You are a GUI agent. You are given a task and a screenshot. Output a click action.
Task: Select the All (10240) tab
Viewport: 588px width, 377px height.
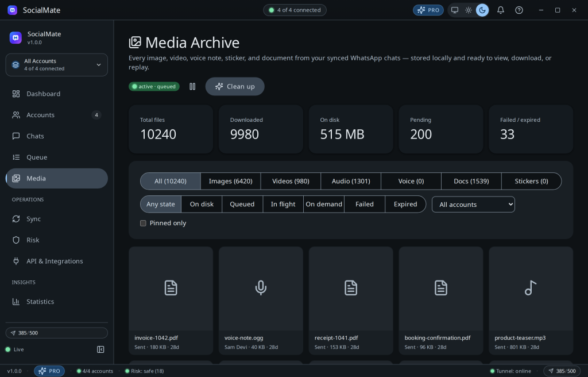170,182
